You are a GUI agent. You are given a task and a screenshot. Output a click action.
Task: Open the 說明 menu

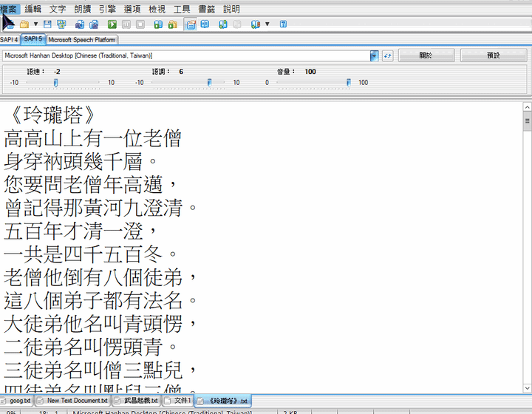(x=231, y=9)
